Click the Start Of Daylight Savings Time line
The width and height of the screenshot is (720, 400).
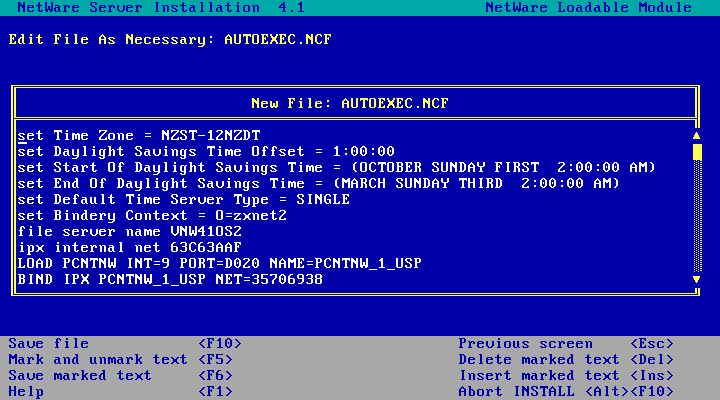[x=337, y=167]
